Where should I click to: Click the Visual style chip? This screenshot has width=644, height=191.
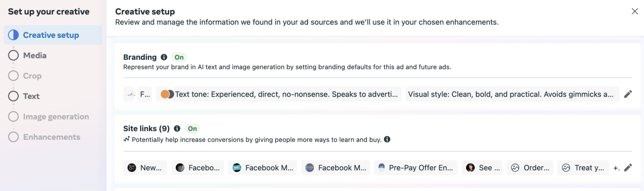tap(512, 94)
